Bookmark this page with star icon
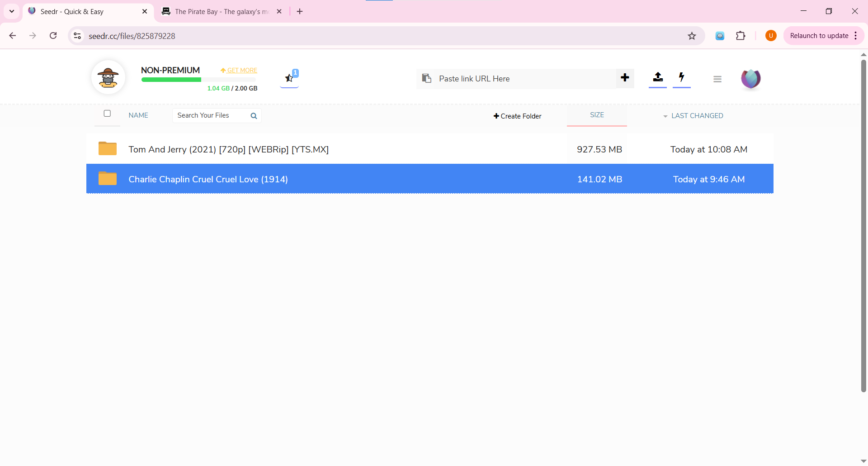The width and height of the screenshot is (868, 466). coord(692,36)
